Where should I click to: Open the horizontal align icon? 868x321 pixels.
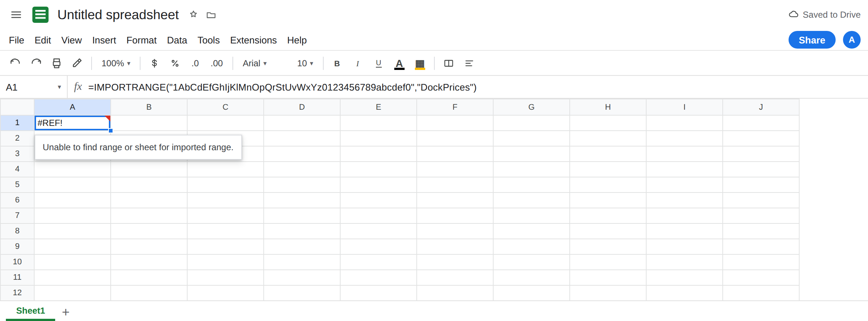pos(469,63)
